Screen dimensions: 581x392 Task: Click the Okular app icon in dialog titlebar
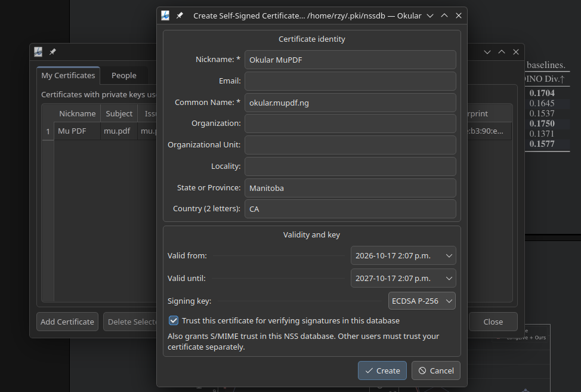tap(165, 16)
